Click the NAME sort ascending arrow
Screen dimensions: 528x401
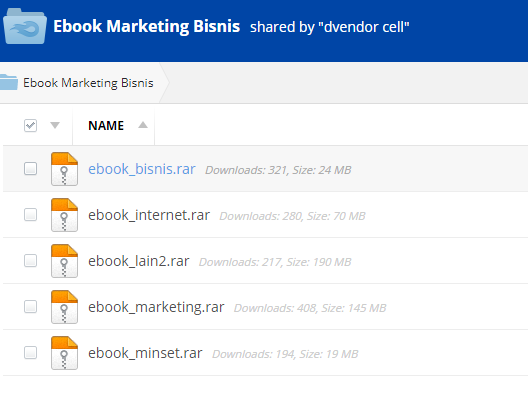coord(143,125)
